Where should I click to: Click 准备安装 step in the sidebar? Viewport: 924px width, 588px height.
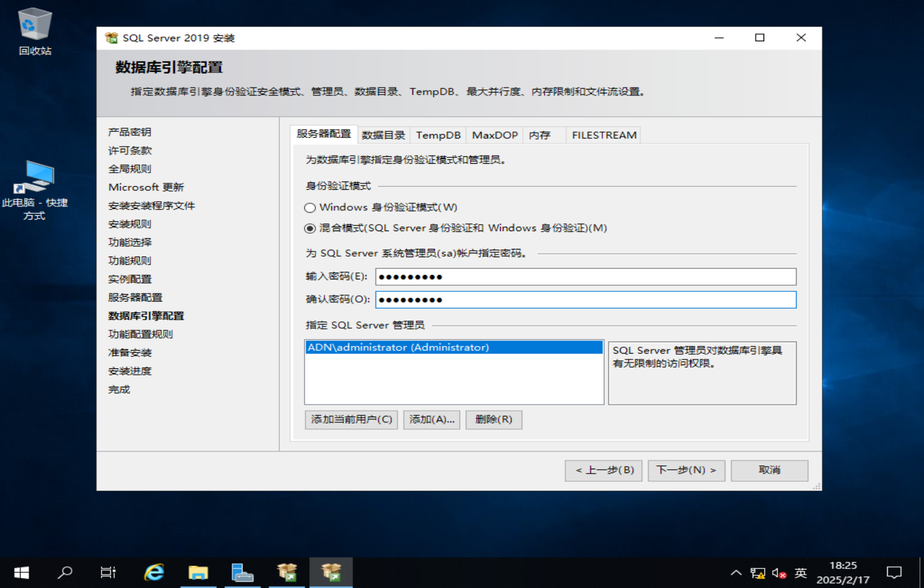pyautogui.click(x=129, y=353)
